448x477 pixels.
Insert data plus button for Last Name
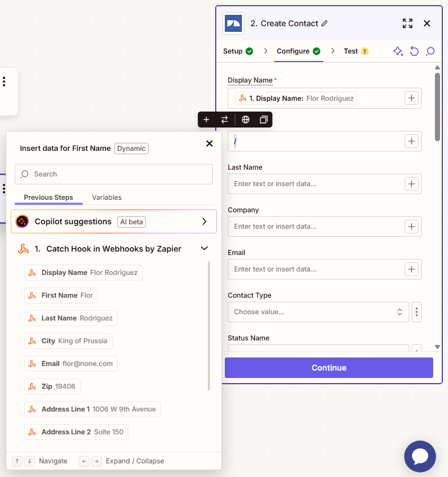(412, 184)
